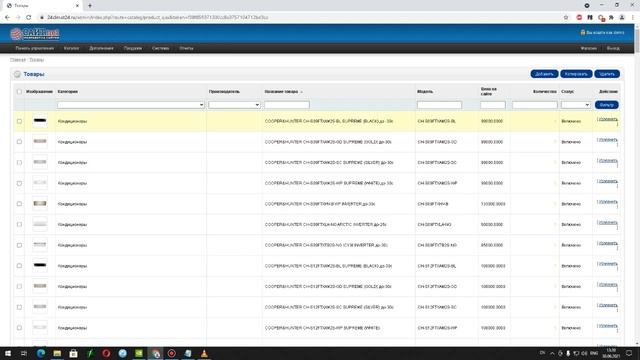Image resolution: width=640 pixels, height=360 pixels.
Task: Open the Отчеты menu
Action: 186,48
